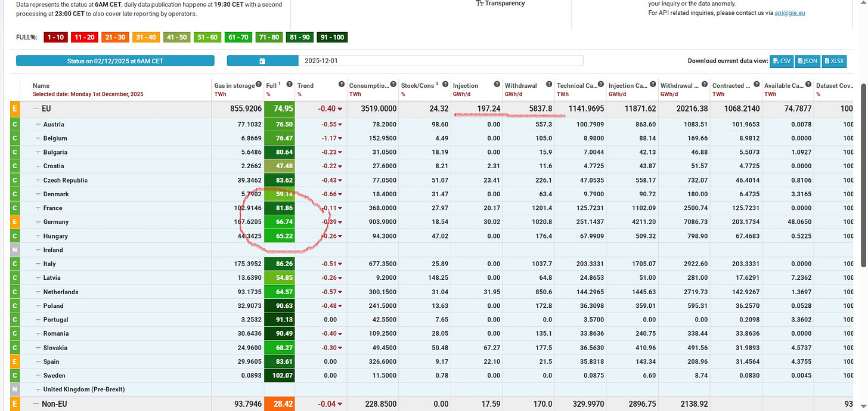Show help icon for Withdrawal column
Image resolution: width=868 pixels, height=411 pixels.
pyautogui.click(x=548, y=84)
